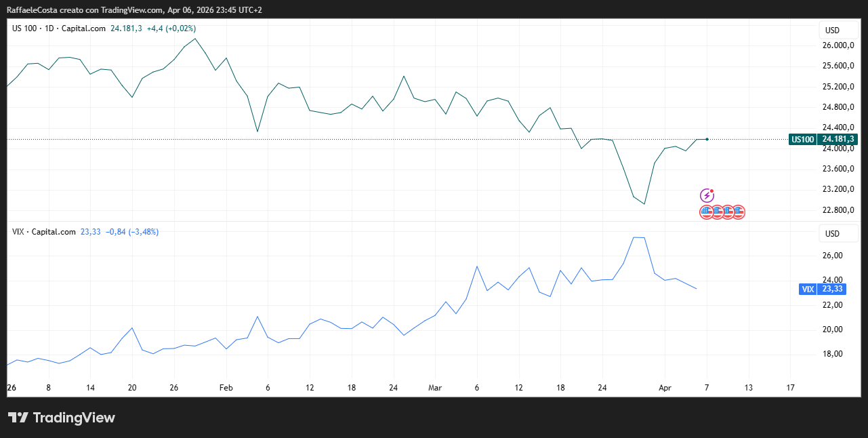This screenshot has height=438, width=868.
Task: Click the header text 'RaffaeleCosta creato con TradingView.com'
Action: pyautogui.click(x=85, y=10)
